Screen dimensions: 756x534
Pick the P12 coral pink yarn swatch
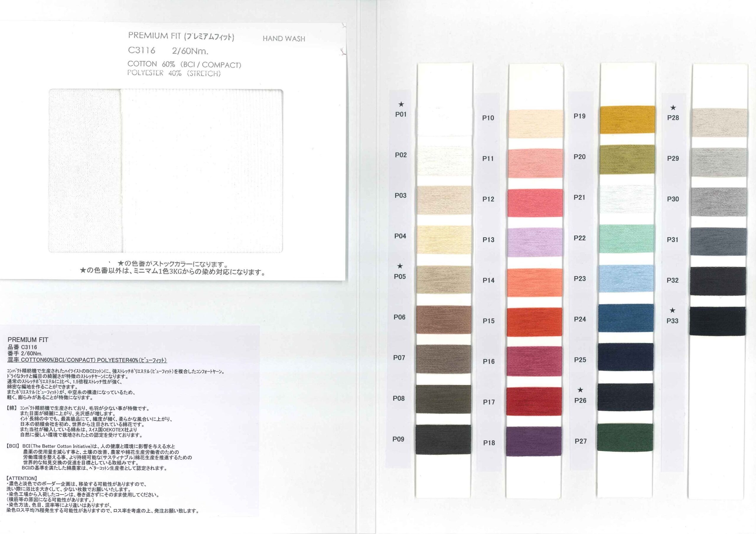click(535, 203)
